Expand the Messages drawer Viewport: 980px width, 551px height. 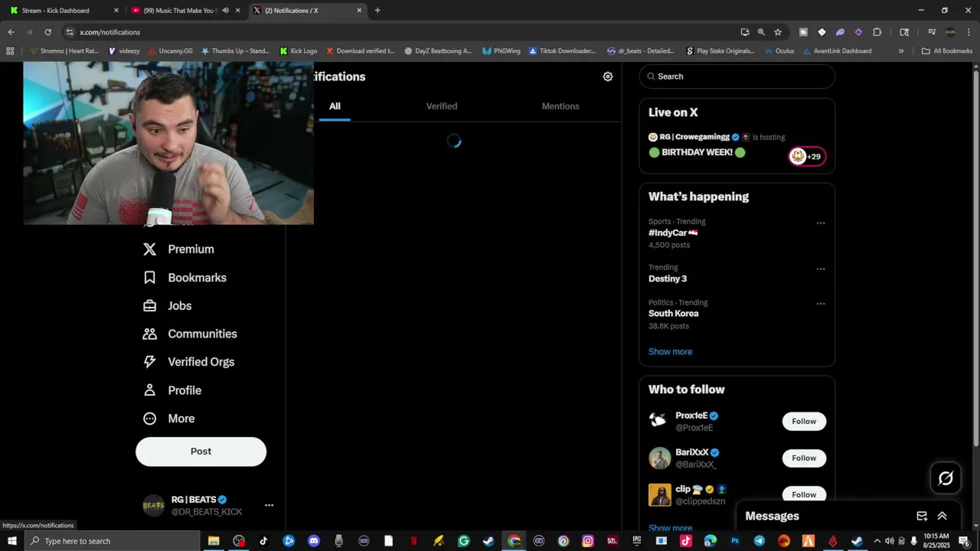(x=942, y=517)
